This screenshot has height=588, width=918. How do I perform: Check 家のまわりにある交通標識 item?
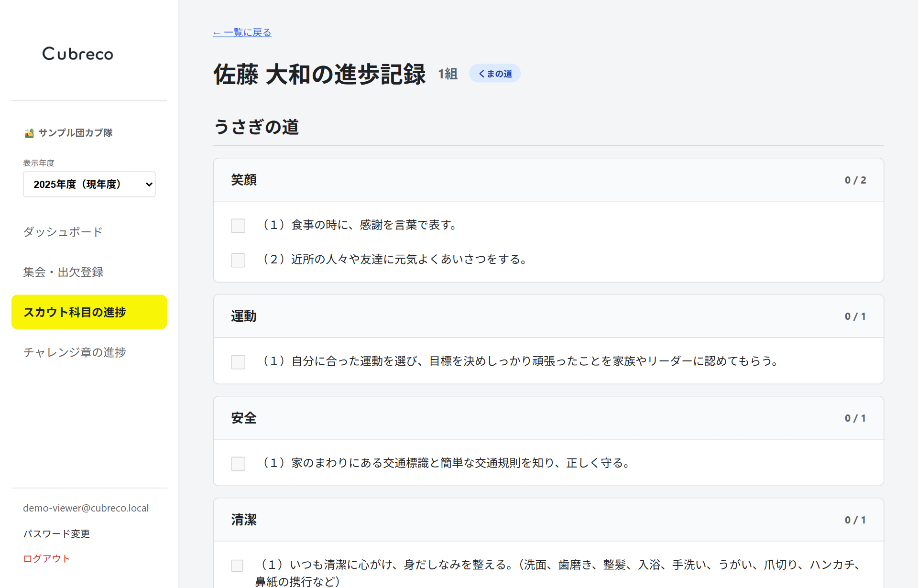coord(238,464)
